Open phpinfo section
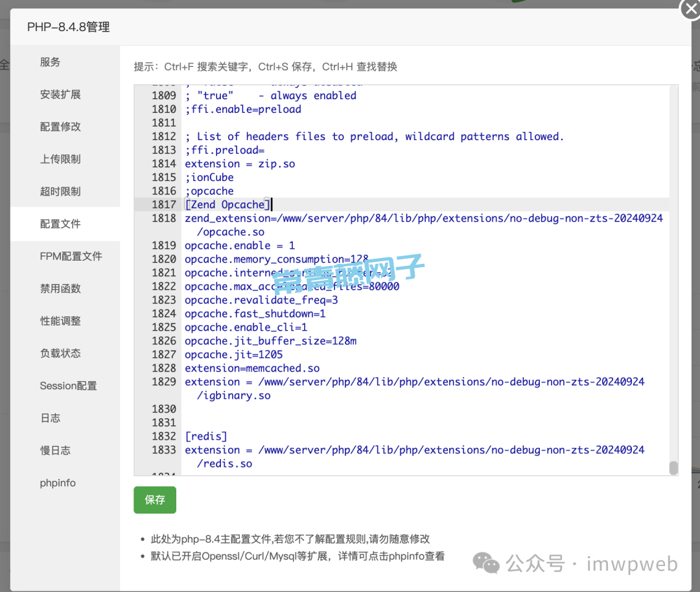Viewport: 700px width, 592px height. (x=58, y=483)
